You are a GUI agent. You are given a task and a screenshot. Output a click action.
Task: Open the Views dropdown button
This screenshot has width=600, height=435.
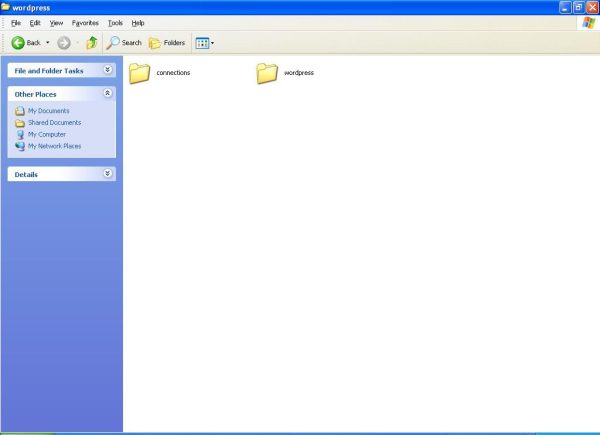click(x=205, y=43)
